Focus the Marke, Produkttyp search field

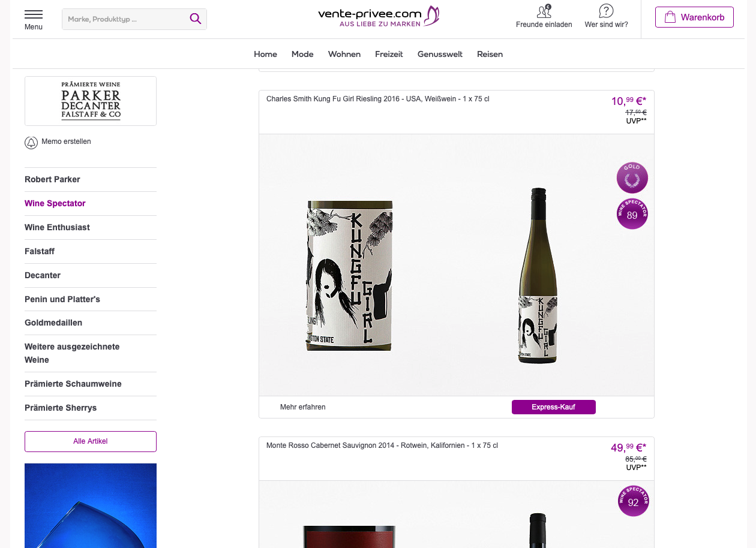[x=125, y=19]
